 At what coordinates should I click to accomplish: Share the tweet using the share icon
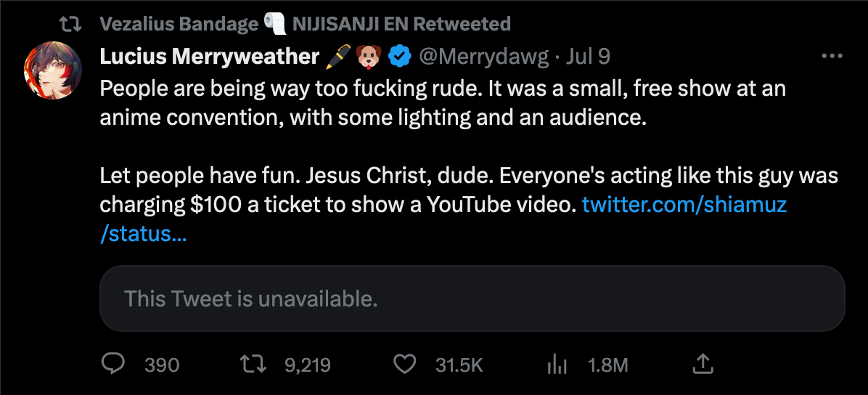703,364
